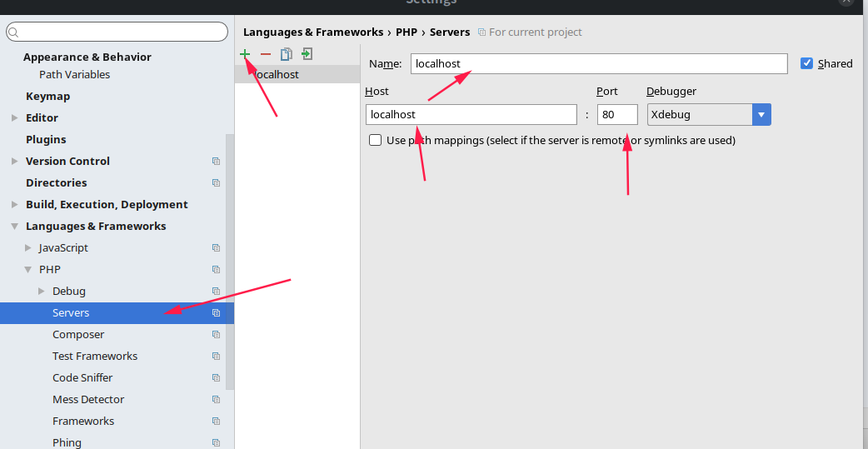Click the red minus remove server icon

tap(266, 54)
